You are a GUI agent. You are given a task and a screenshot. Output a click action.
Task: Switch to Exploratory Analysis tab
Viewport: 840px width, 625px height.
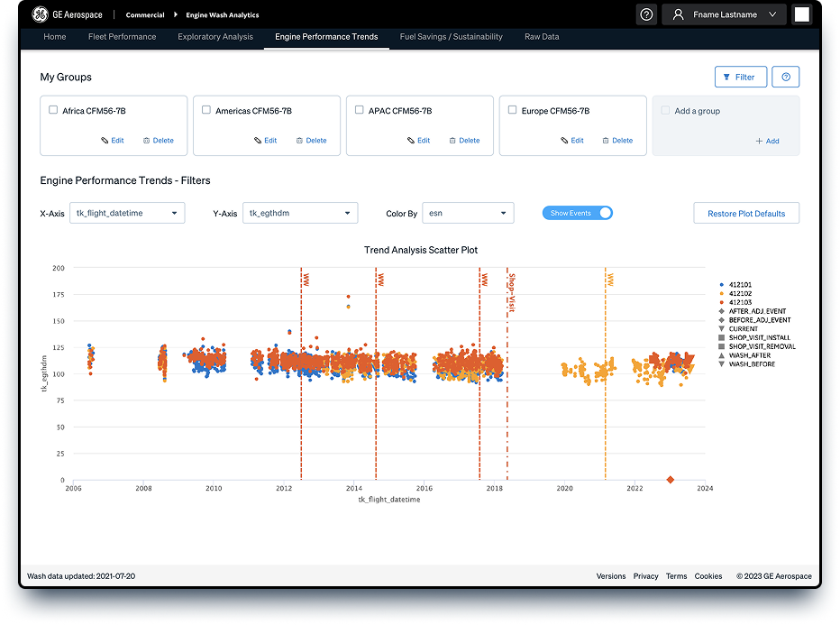point(215,36)
